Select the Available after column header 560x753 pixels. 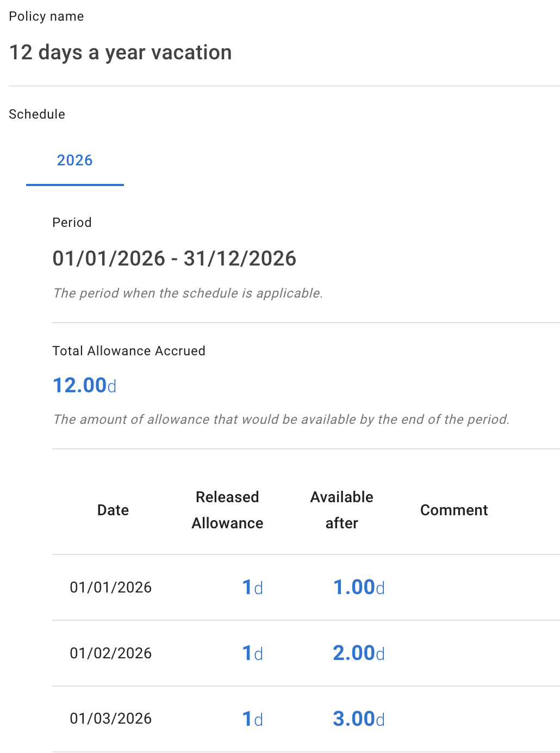[x=341, y=510]
